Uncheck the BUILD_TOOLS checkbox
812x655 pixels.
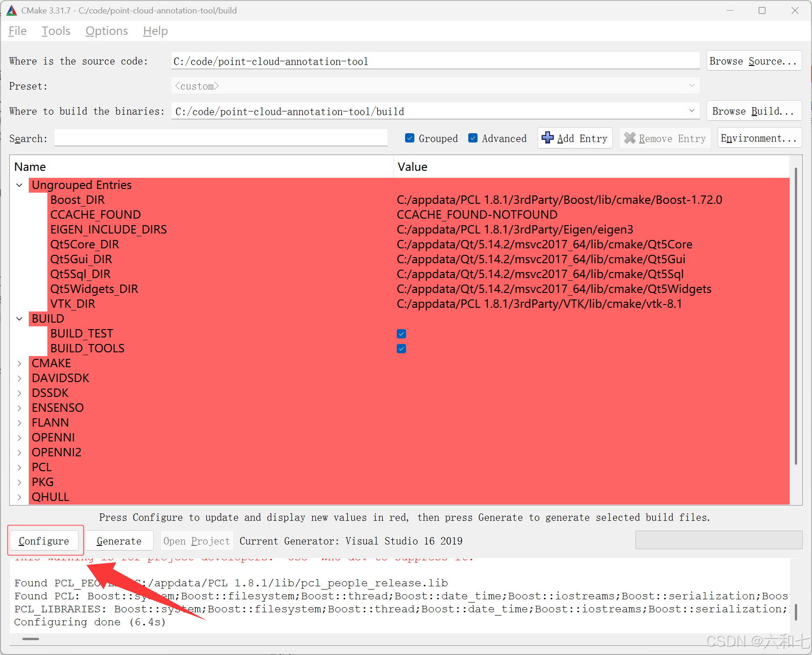click(401, 349)
